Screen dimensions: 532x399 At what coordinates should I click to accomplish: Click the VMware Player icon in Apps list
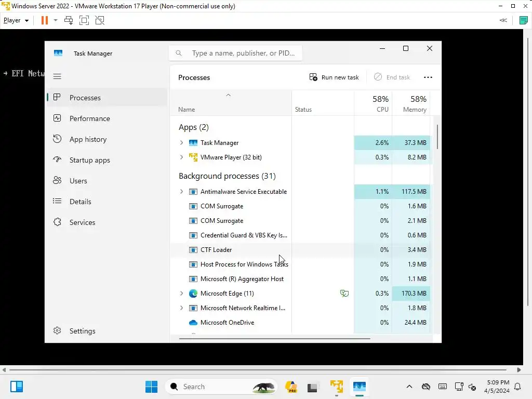[x=193, y=157]
